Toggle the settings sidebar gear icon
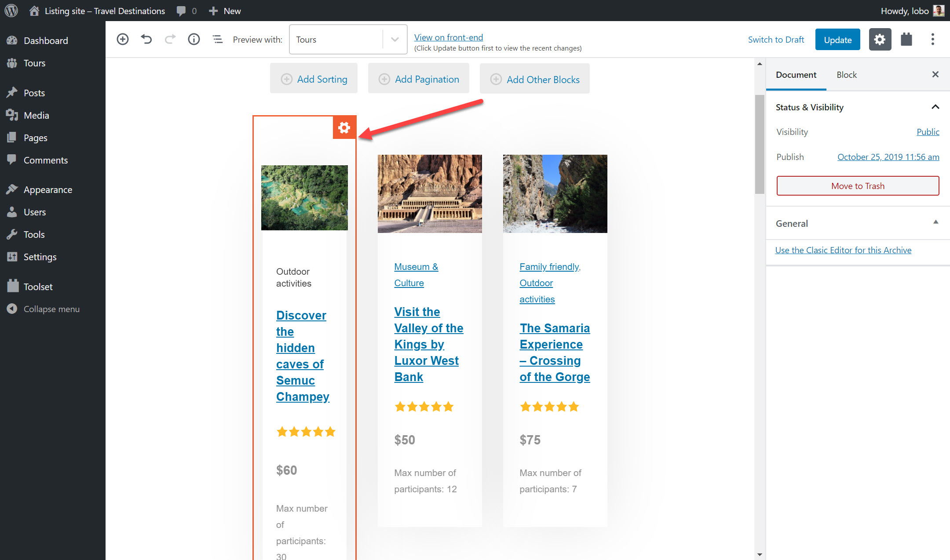This screenshot has width=950, height=560. [x=880, y=39]
